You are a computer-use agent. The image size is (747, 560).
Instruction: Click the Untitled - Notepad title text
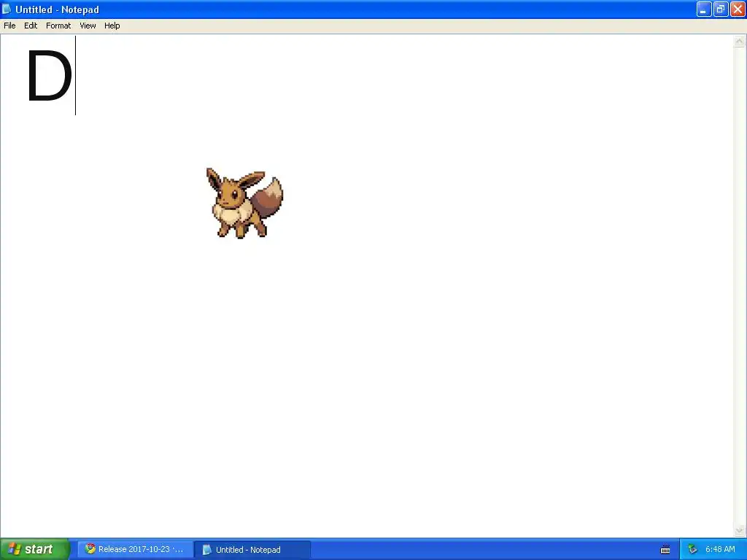(x=57, y=9)
